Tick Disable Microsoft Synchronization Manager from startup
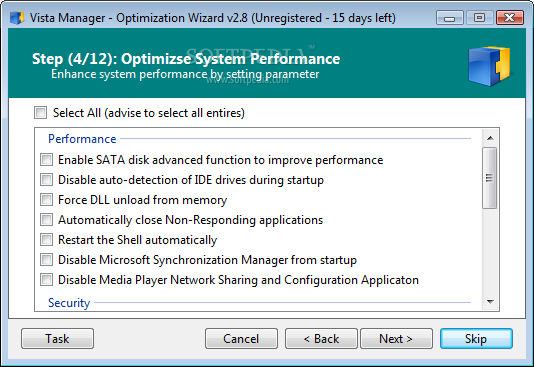Screen dimensions: 534x367 tap(46, 260)
